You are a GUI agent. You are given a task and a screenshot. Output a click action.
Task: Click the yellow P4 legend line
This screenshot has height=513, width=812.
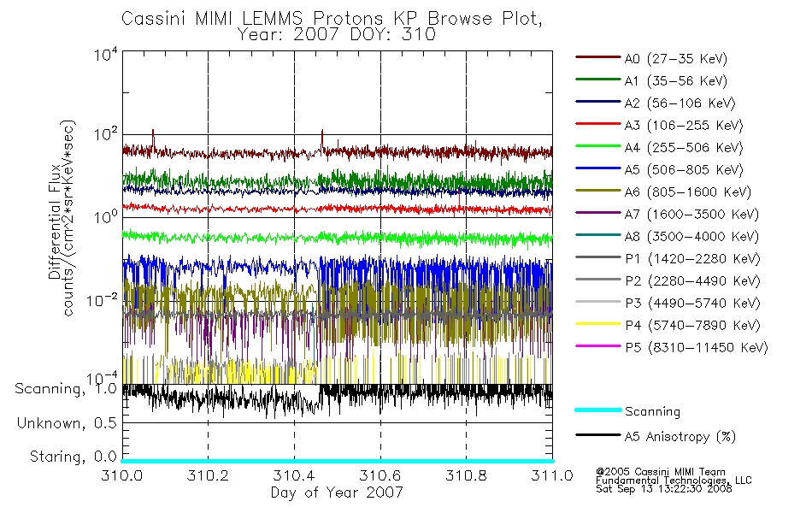[598, 324]
